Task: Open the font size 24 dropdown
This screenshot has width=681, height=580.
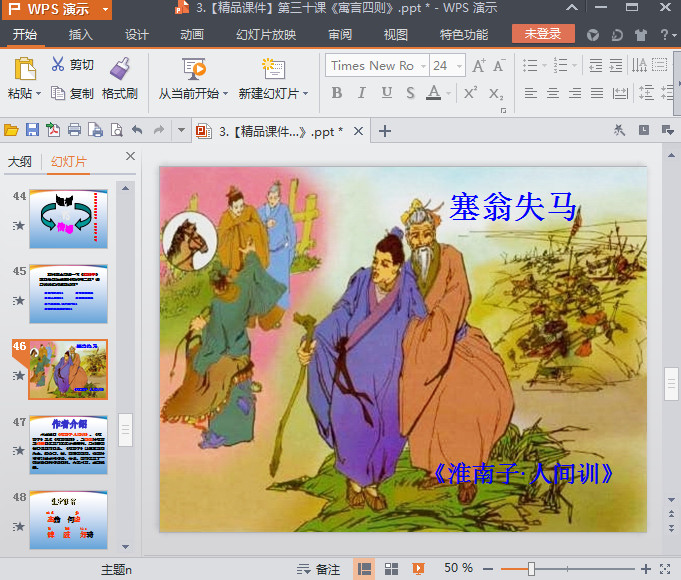Action: click(459, 66)
